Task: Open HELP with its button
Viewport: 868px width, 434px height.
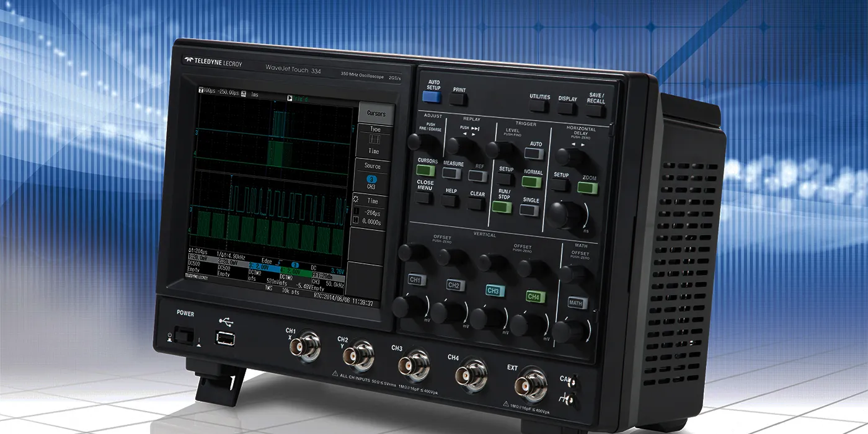Action: pos(451,200)
